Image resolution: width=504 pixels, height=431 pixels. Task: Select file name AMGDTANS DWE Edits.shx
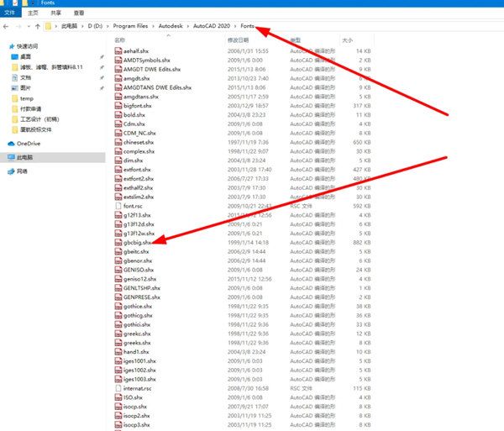pyautogui.click(x=158, y=87)
